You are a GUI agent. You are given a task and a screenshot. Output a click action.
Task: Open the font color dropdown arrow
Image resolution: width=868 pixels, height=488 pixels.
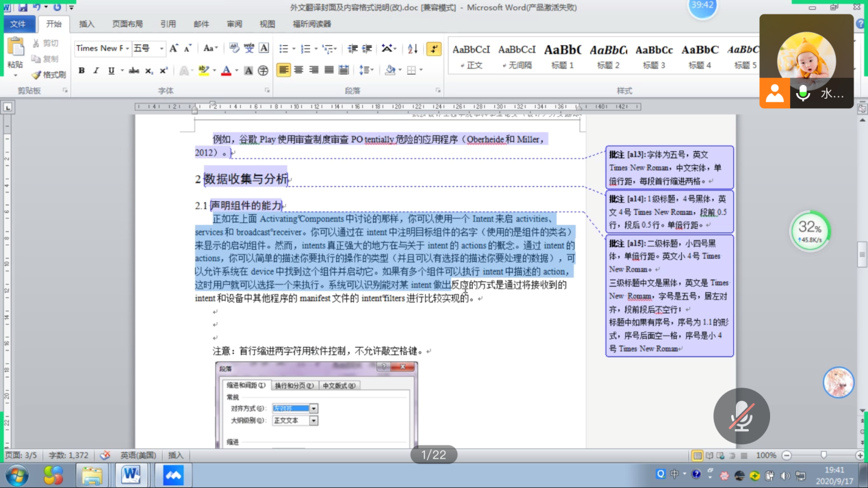point(236,70)
